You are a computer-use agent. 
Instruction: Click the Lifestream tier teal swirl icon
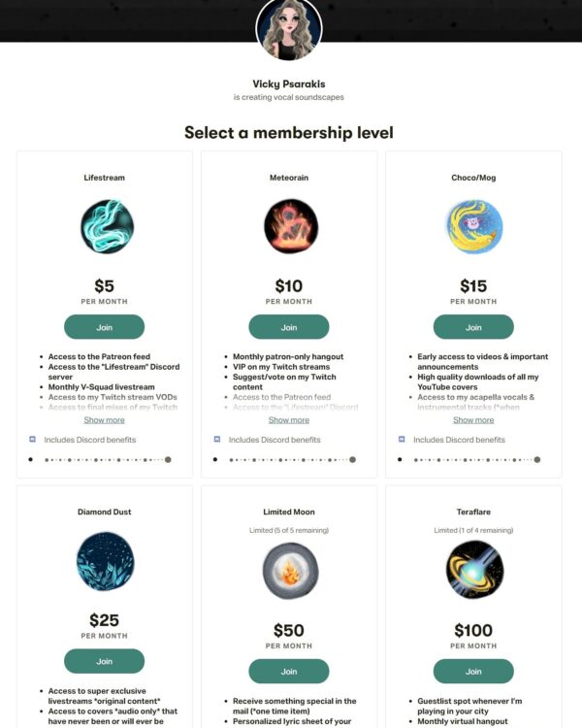coord(105,226)
